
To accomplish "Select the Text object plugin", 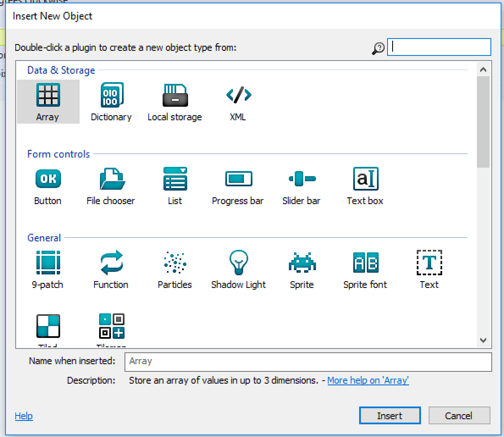I will 429,263.
